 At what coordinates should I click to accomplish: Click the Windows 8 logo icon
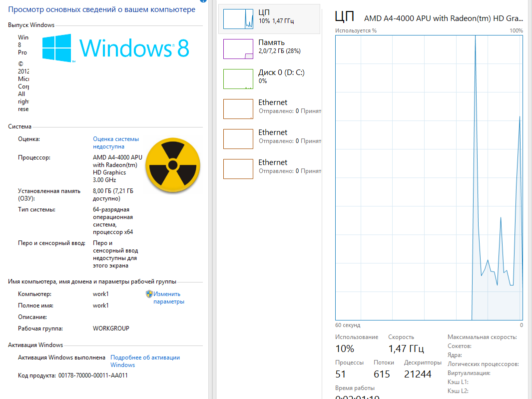57,48
